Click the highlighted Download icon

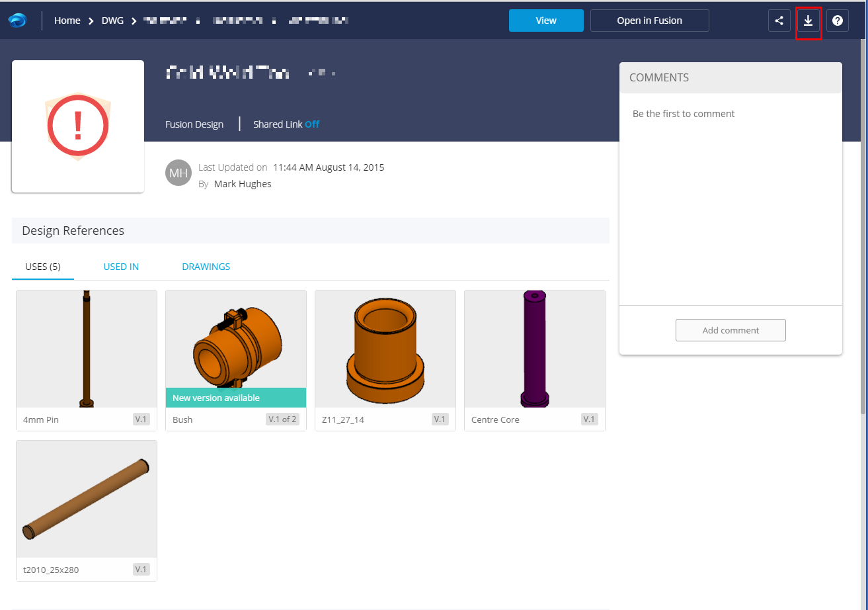808,21
